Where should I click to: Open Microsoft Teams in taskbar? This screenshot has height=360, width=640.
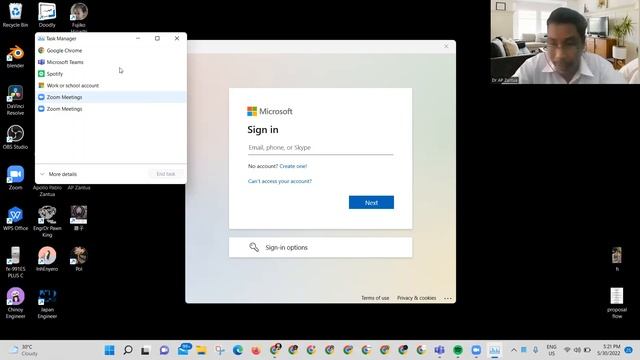[x=439, y=350]
